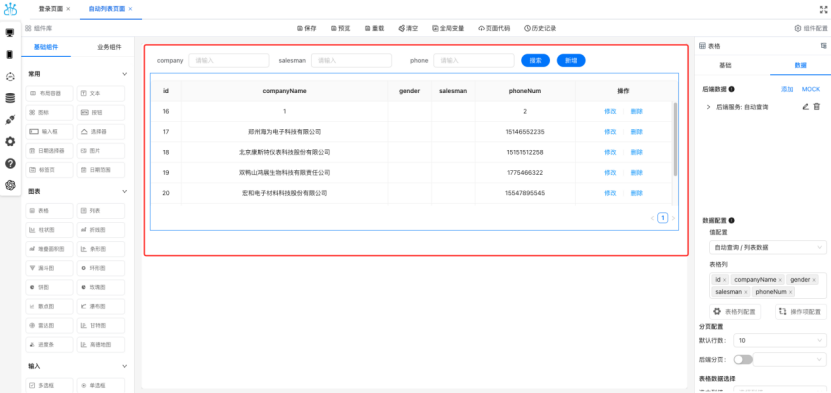
Task: Click the fullscreen icon at top right
Action: (823, 9)
